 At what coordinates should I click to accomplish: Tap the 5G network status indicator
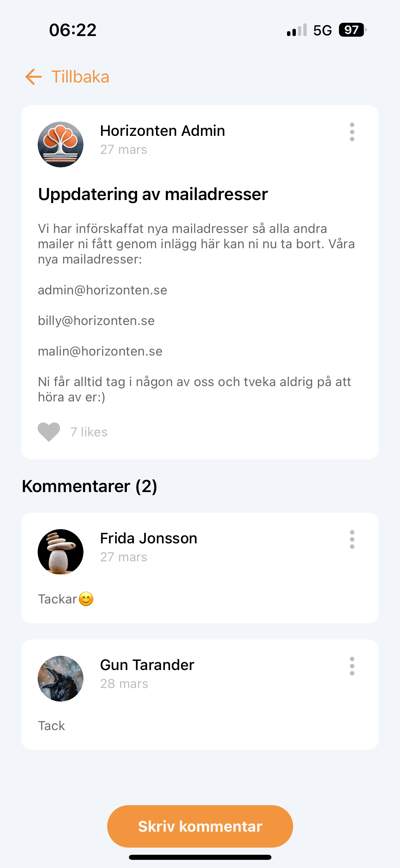click(322, 30)
